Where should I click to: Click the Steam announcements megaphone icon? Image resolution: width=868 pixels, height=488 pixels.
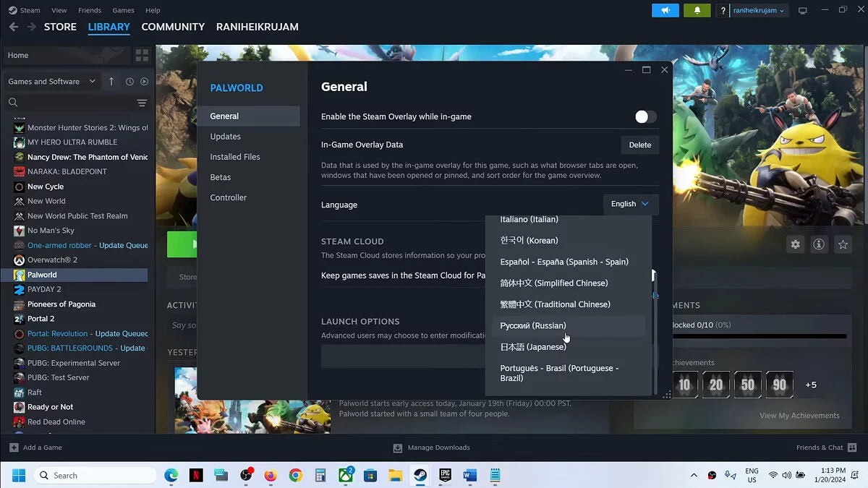pyautogui.click(x=665, y=10)
